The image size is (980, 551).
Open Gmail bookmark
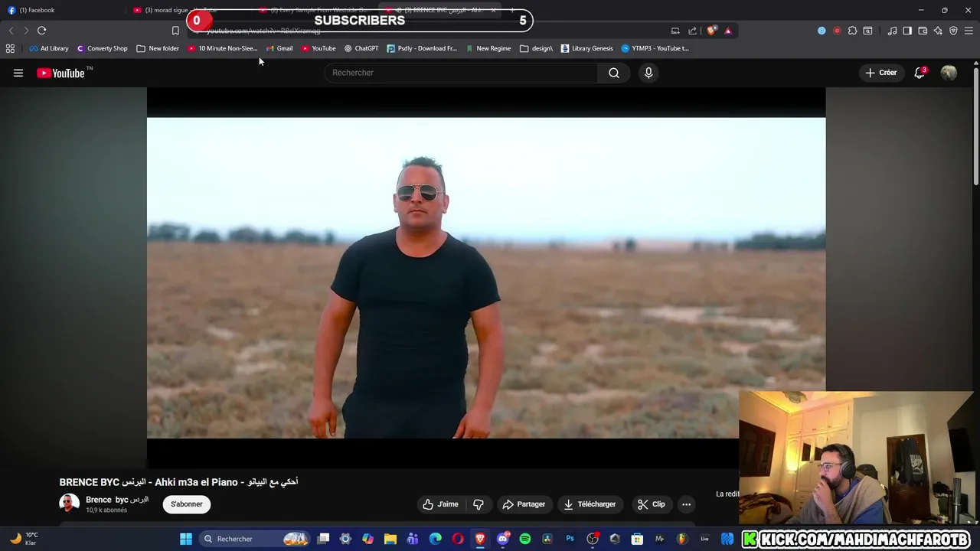(x=279, y=48)
